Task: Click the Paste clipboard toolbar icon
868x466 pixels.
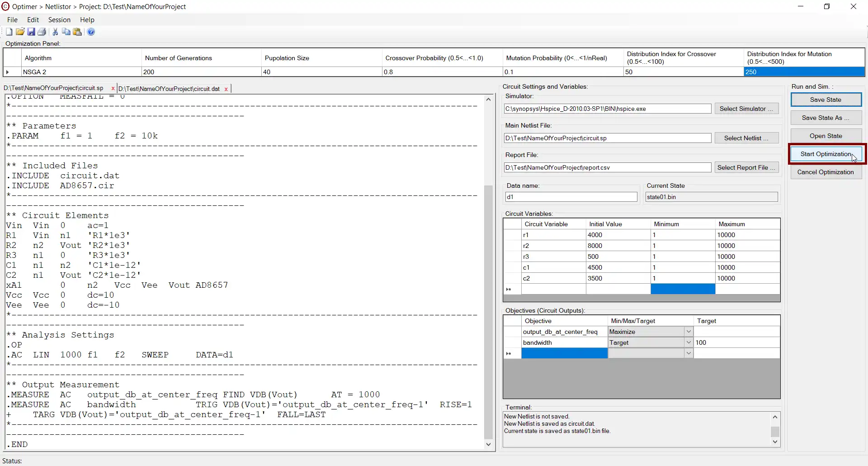Action: pos(77,32)
